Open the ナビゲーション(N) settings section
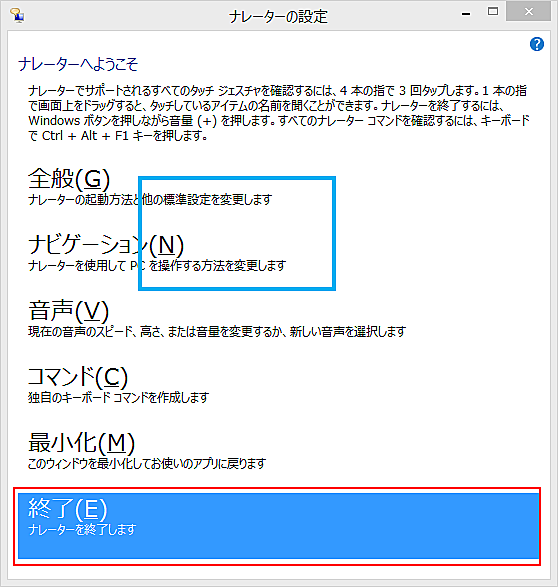 pyautogui.click(x=106, y=245)
